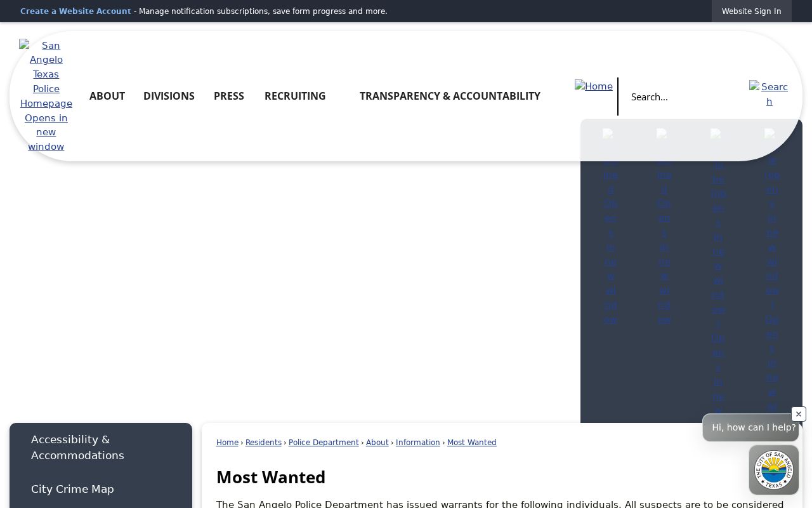Open the Home icon beside the search box
The width and height of the screenshot is (812, 508).
(594, 86)
